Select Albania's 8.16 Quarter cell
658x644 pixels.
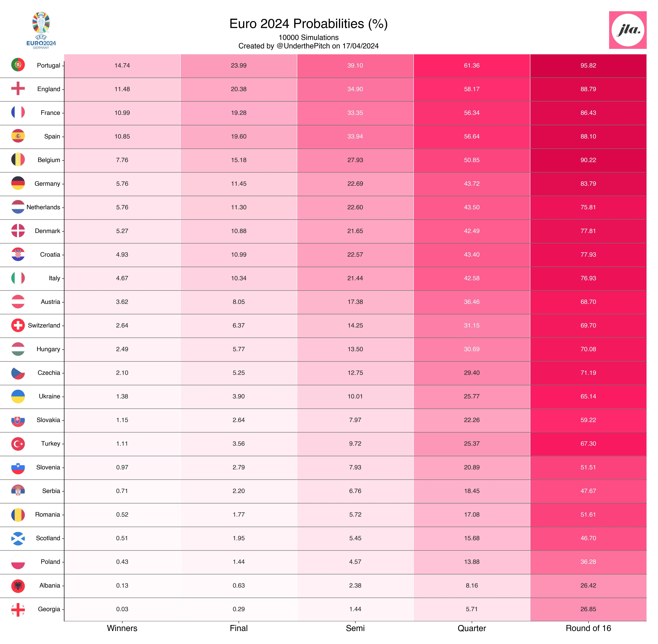click(x=472, y=586)
